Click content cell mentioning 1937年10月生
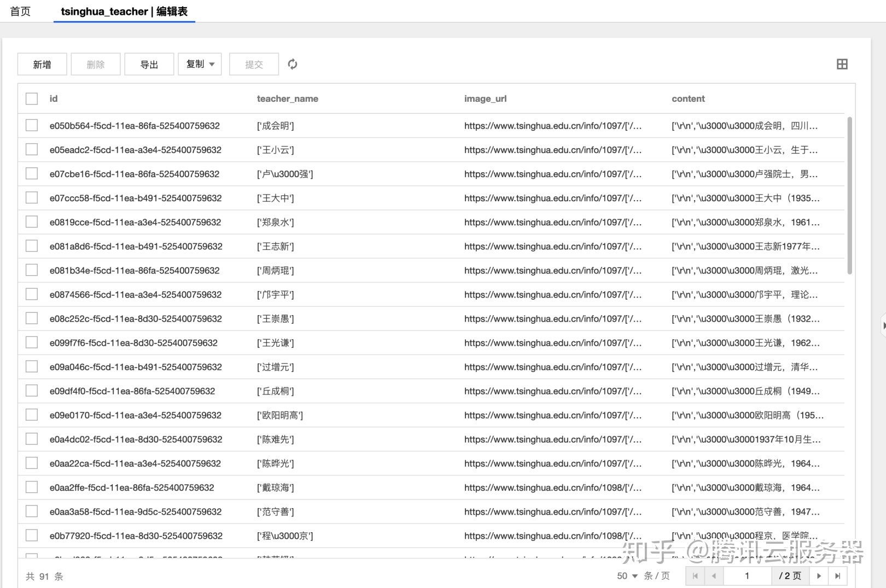 746,439
